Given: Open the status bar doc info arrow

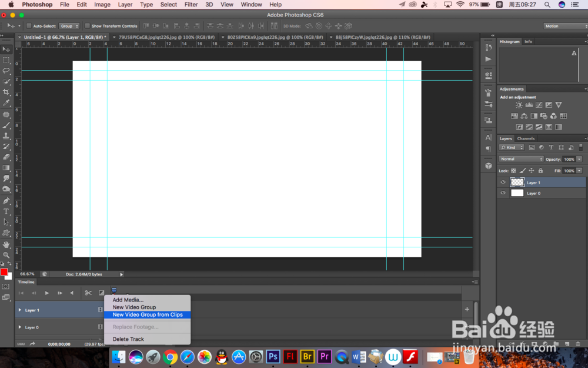Looking at the screenshot, I should (x=122, y=274).
